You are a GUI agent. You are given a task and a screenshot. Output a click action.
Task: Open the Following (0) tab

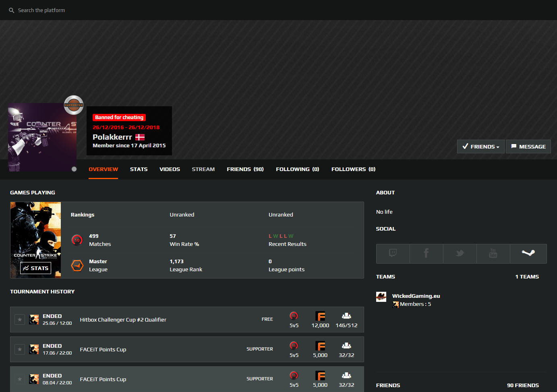tap(298, 169)
